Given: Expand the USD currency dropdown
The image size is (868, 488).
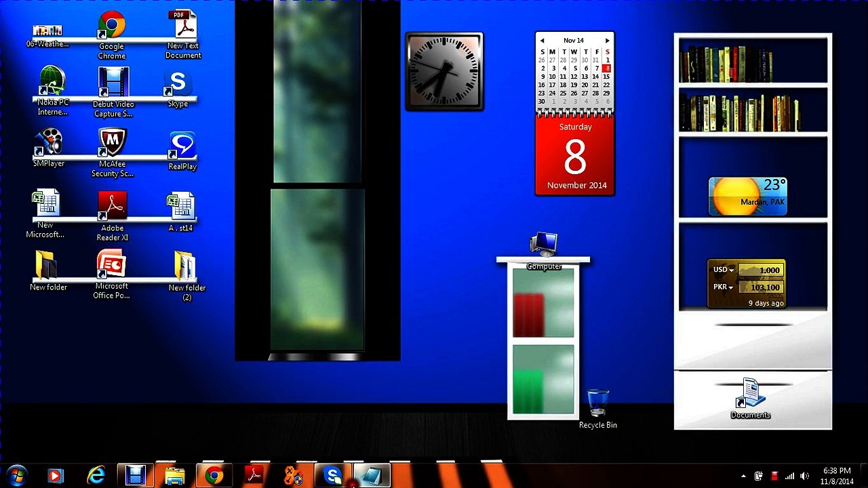Looking at the screenshot, I should [x=724, y=270].
